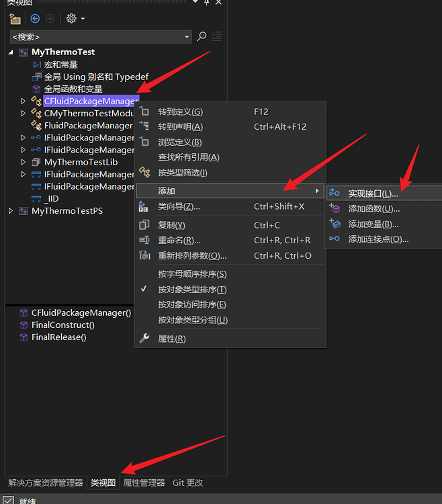
Task: Click 添加连接点 (Add Connection Point) option
Action: pos(378,239)
